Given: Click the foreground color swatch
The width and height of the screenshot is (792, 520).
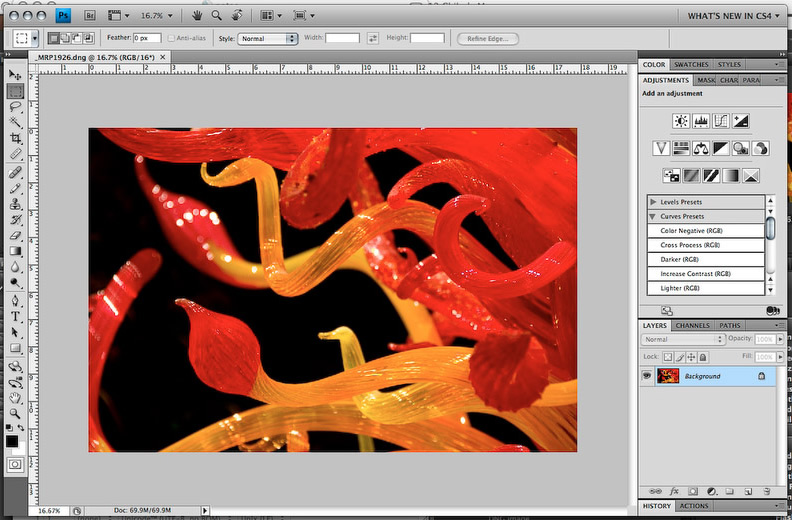Looking at the screenshot, I should point(12,441).
